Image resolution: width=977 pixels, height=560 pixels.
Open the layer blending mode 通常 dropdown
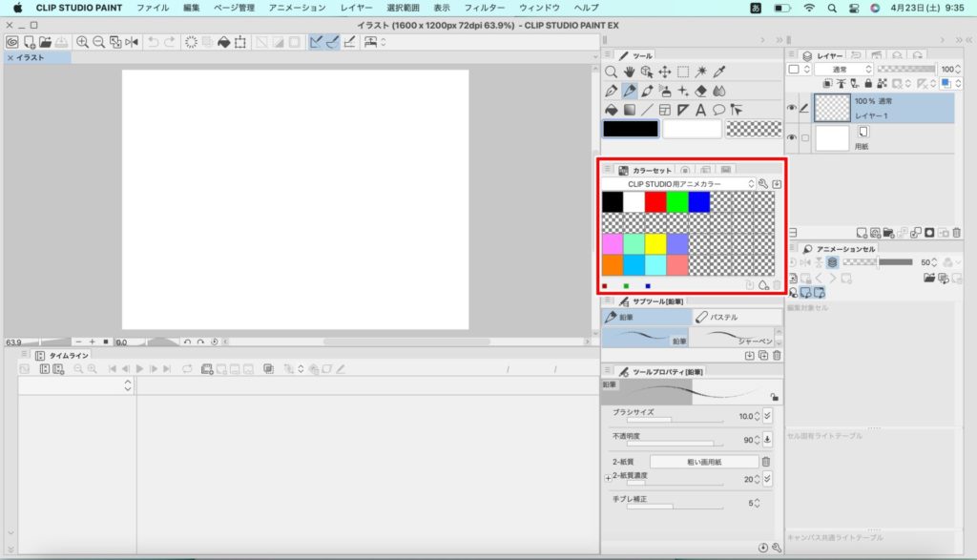(x=842, y=70)
